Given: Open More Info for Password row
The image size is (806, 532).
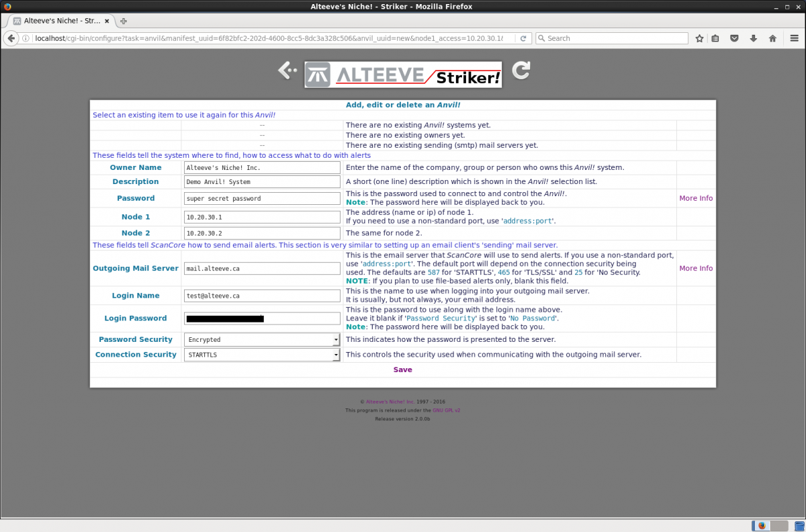Looking at the screenshot, I should pos(696,198).
